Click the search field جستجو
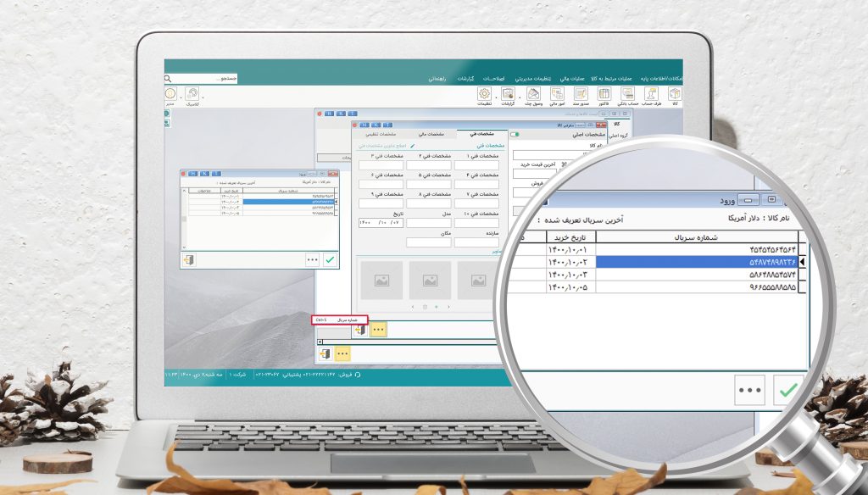Image resolution: width=868 pixels, height=495 pixels. point(205,78)
